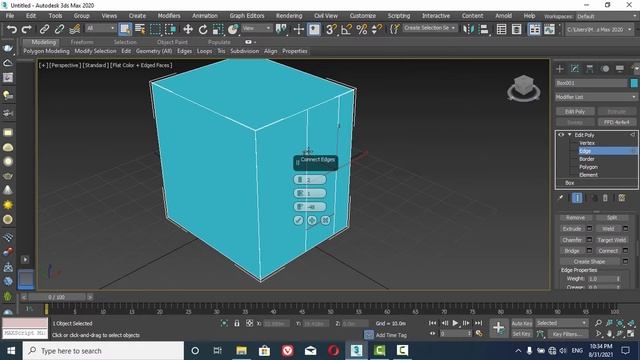Switch to the Freeform ribbon tab
Image resolution: width=640 pixels, height=360 pixels.
pos(82,42)
